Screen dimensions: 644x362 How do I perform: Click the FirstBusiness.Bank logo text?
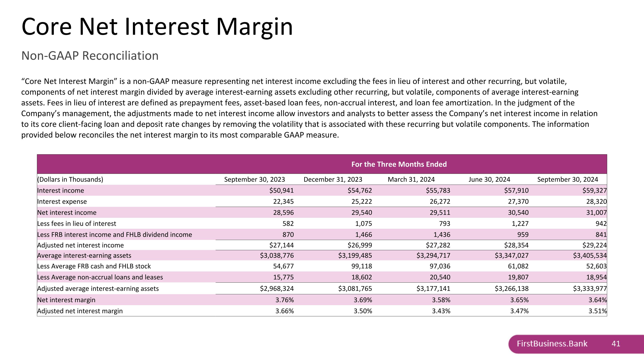[x=552, y=344]
